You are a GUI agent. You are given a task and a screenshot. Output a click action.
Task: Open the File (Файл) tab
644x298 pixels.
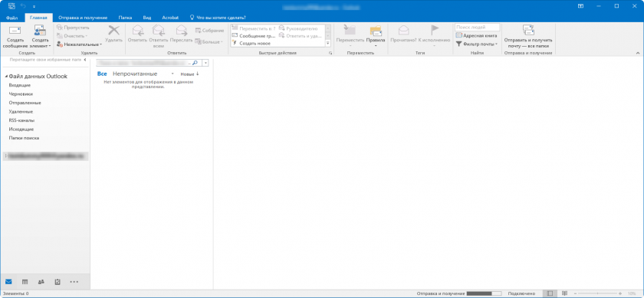pos(12,18)
